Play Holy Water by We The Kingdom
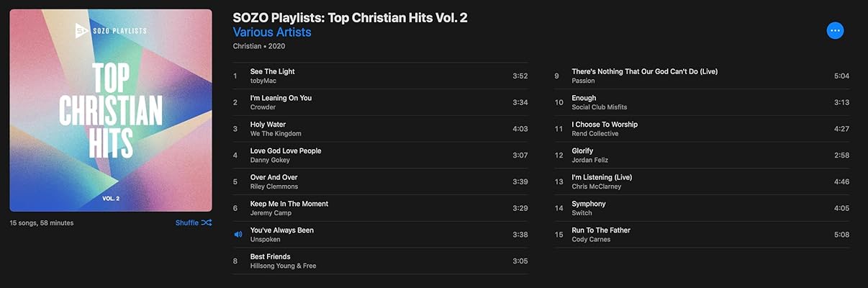Screen dimensions: 868x288 coord(268,125)
